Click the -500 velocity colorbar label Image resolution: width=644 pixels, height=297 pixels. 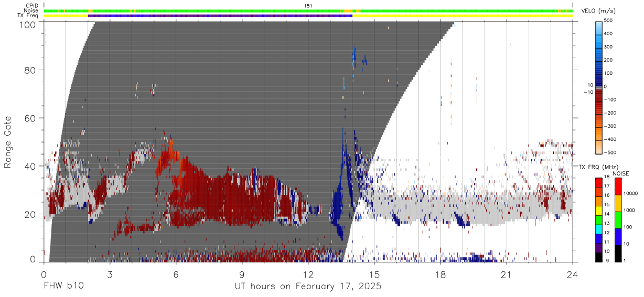pyautogui.click(x=610, y=153)
